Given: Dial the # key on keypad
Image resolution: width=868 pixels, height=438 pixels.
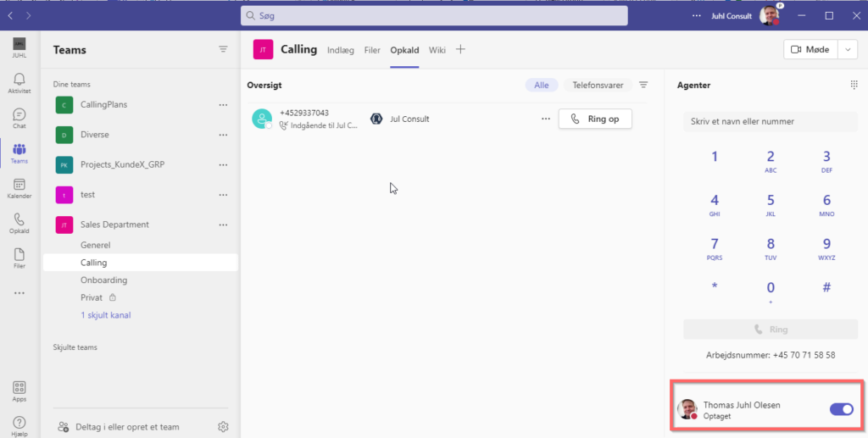Looking at the screenshot, I should [826, 287].
